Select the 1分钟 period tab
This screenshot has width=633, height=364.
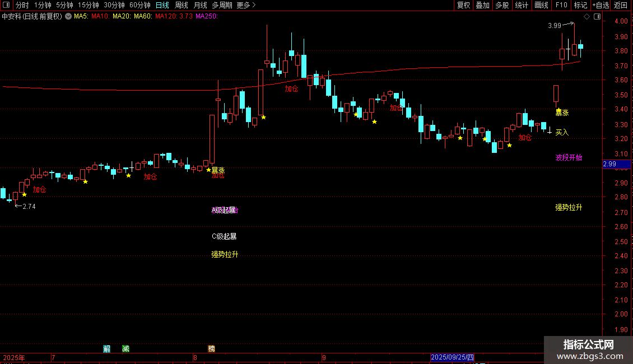pos(43,5)
